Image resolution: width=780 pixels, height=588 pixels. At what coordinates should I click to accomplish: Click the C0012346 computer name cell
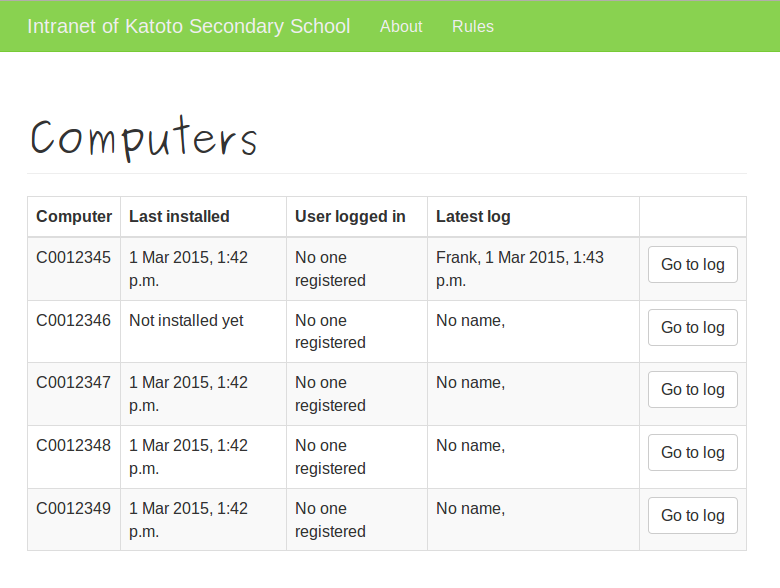point(74,320)
